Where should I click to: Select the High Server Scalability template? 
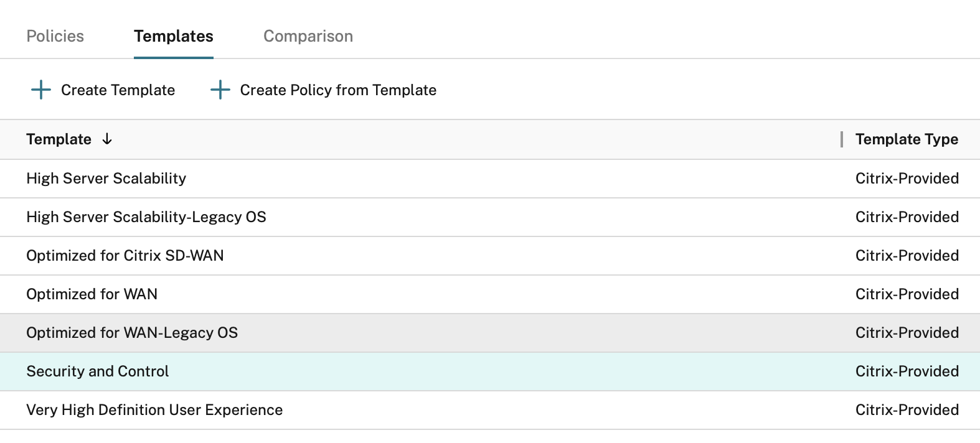106,179
